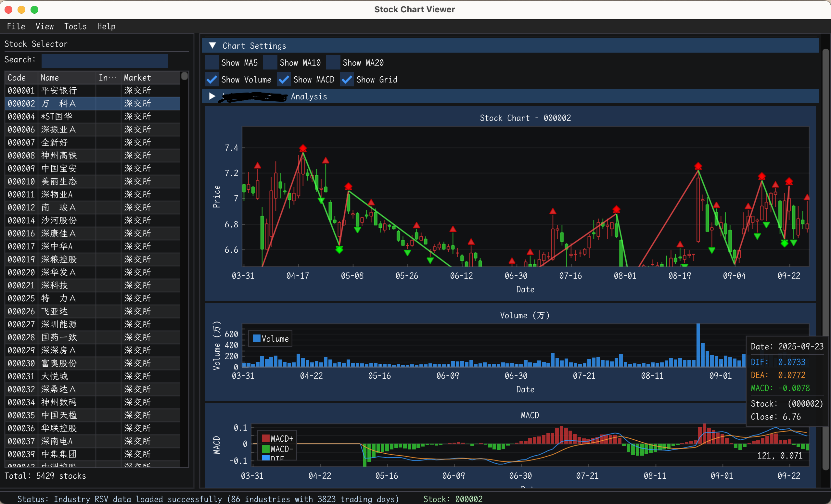Click the highest red peak marker near 7.4
831x504 pixels.
pyautogui.click(x=303, y=148)
